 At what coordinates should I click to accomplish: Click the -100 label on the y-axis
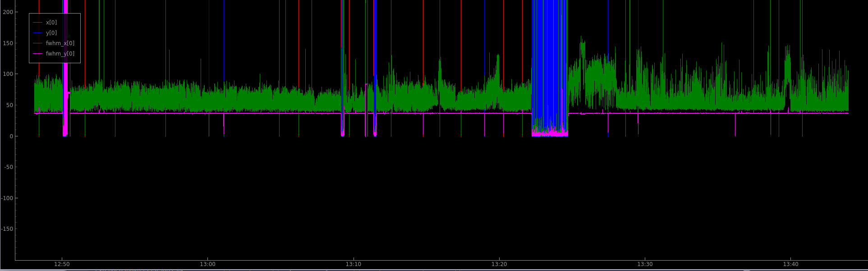coord(7,198)
